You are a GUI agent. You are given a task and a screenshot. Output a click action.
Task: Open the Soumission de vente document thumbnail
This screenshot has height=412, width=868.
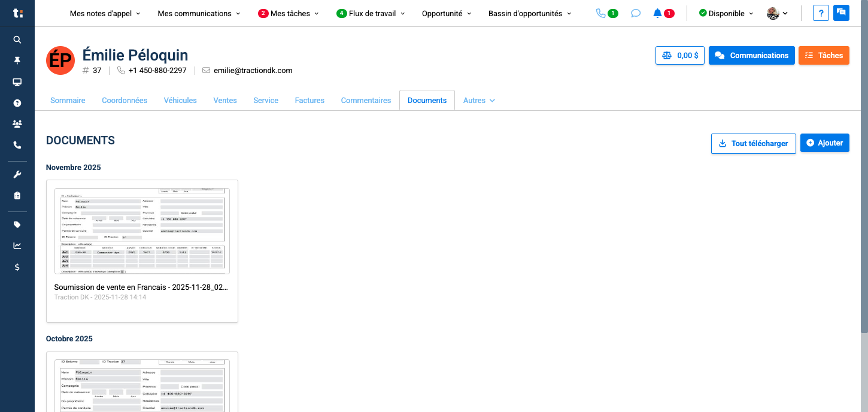point(142,230)
